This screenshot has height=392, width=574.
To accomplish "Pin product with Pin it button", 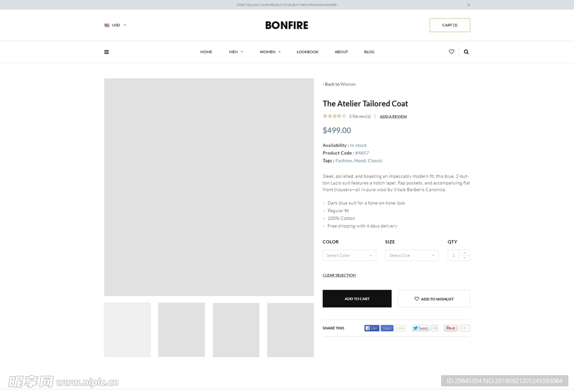I will [x=450, y=328].
